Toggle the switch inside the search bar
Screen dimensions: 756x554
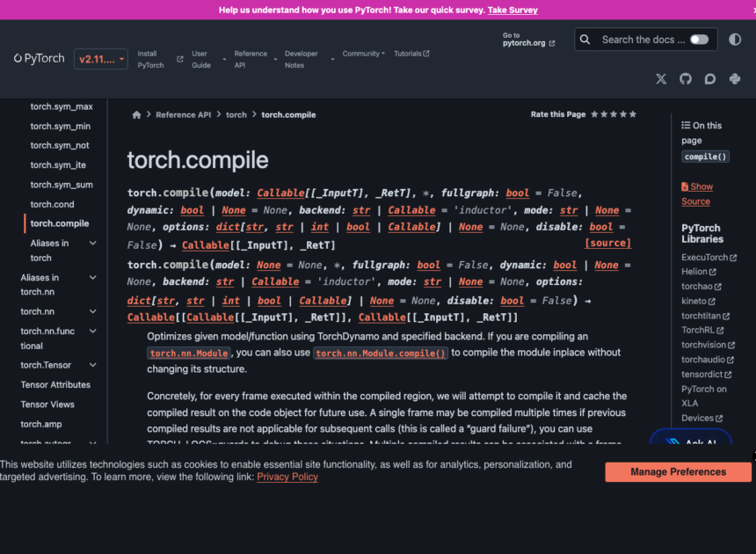699,39
